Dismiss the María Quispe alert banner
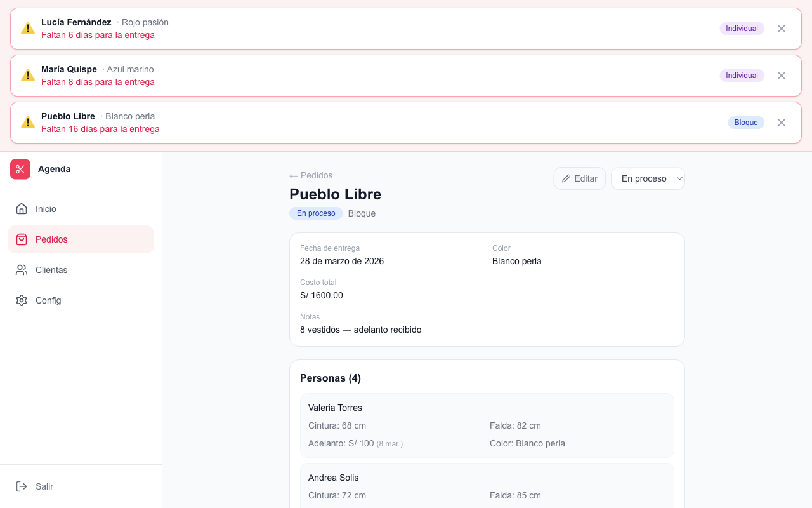Image resolution: width=812 pixels, height=508 pixels. (x=782, y=76)
